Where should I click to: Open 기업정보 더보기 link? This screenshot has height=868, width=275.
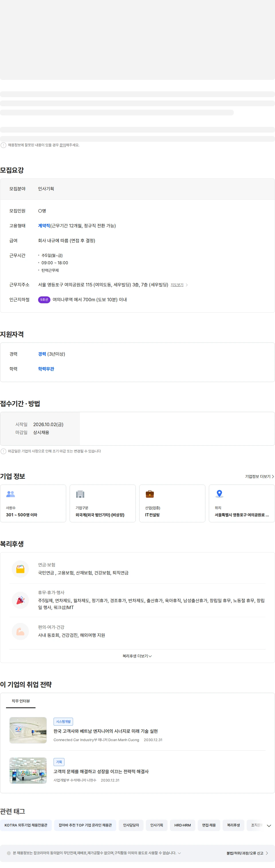260,476
